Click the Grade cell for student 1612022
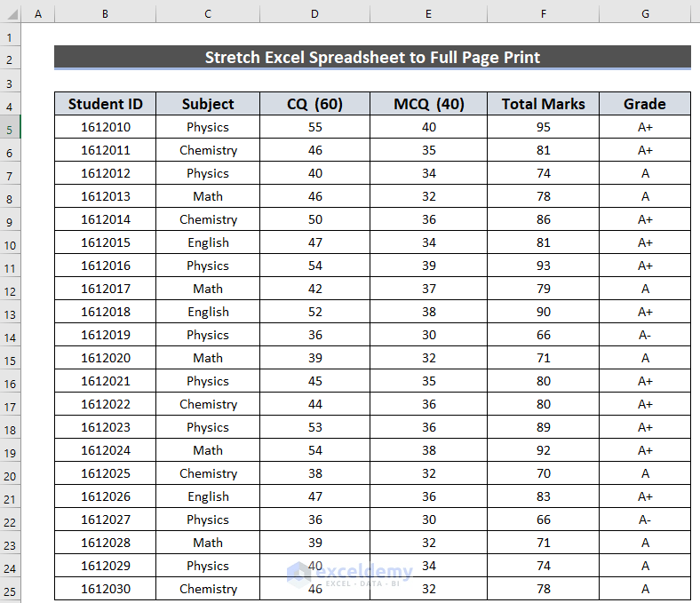Screen dimensions: 700x603 tap(645, 404)
